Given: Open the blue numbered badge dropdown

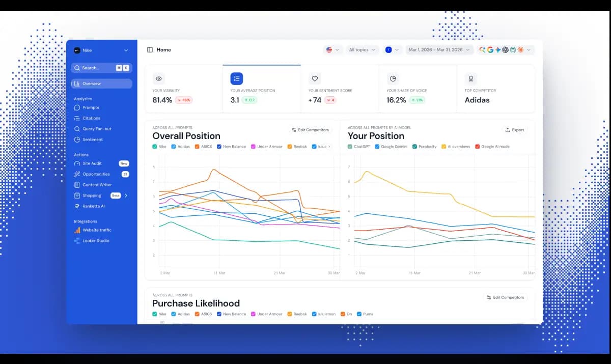Looking at the screenshot, I should pos(392,50).
